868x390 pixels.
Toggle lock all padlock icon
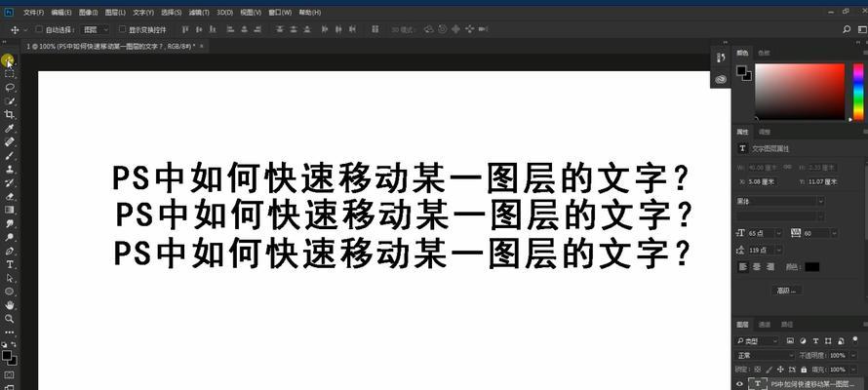(x=804, y=369)
